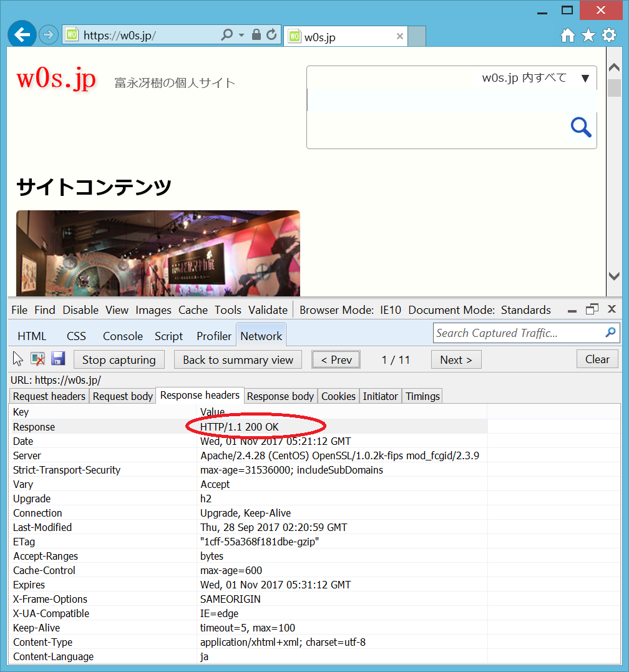Expand the w0s.jp 内すべて search scope dropdown
The image size is (629, 672).
[585, 78]
